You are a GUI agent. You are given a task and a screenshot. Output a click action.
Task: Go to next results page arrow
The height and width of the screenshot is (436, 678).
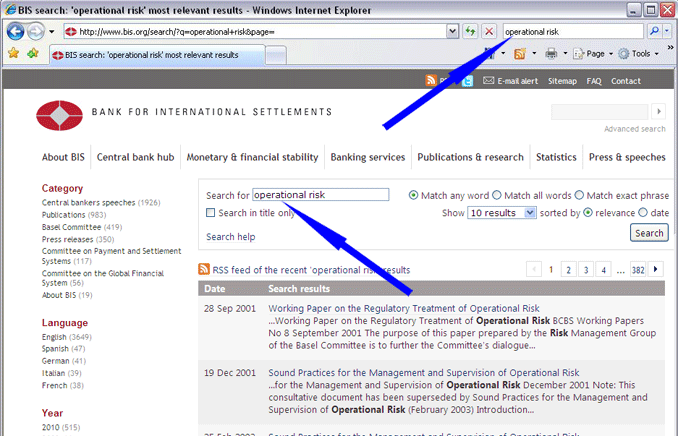[x=656, y=269]
